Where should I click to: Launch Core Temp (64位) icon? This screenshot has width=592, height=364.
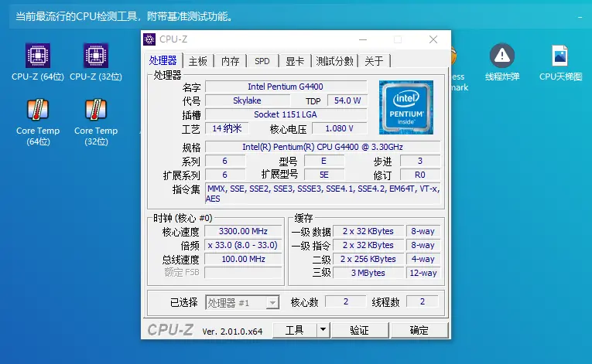click(x=38, y=110)
